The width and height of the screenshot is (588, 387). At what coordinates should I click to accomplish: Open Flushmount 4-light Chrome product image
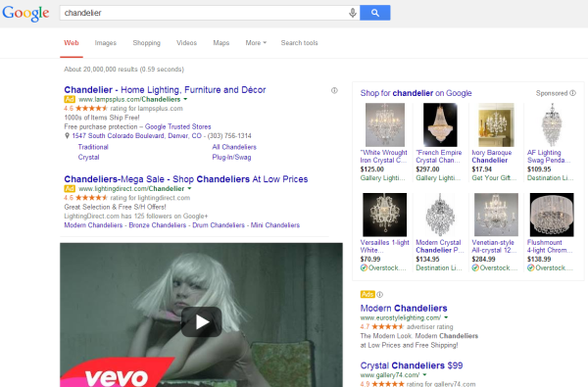pos(551,215)
